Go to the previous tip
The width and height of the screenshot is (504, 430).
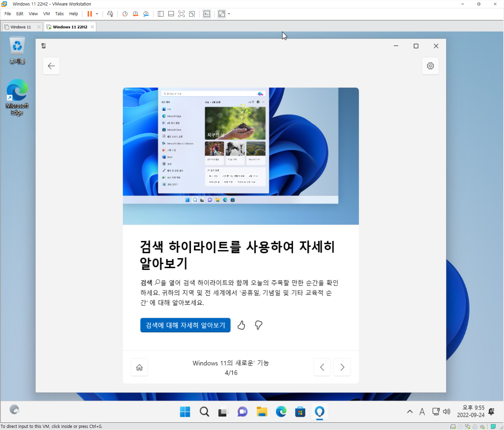(322, 367)
